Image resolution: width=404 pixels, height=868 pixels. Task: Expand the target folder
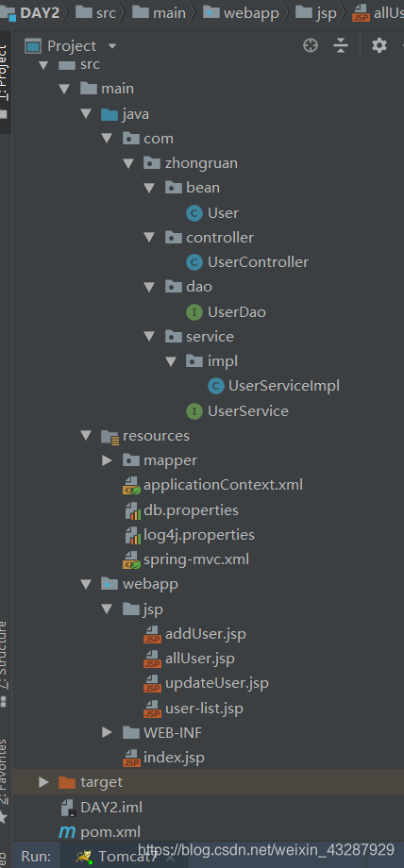43,782
